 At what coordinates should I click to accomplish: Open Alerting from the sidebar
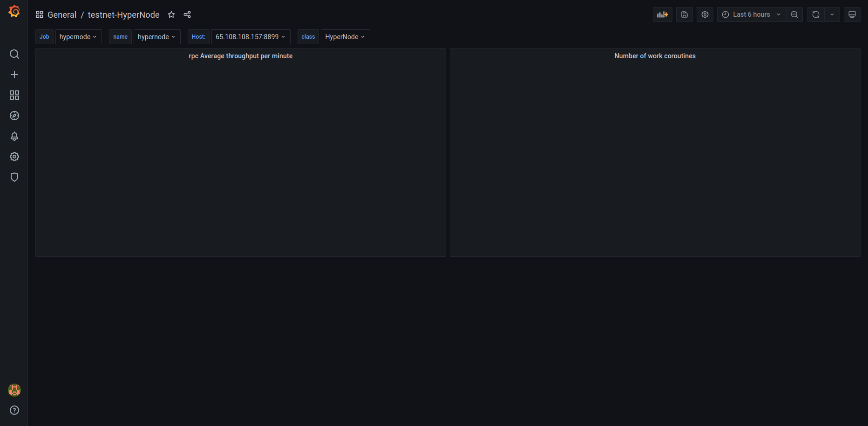[x=14, y=136]
